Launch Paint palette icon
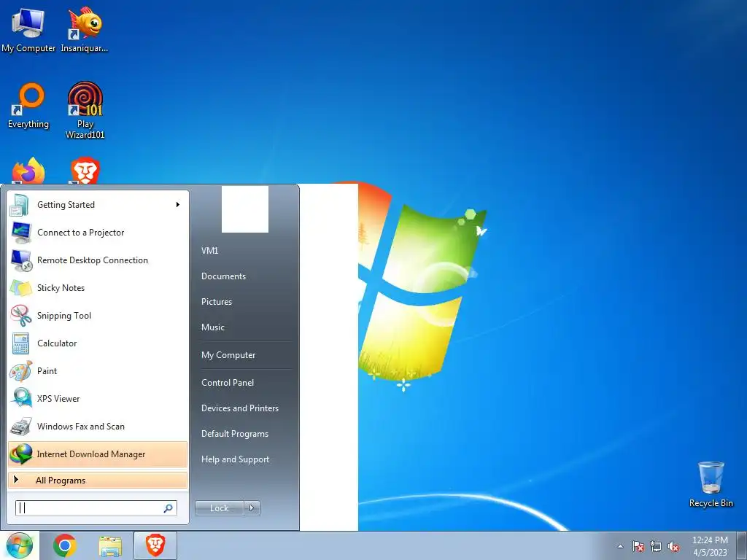The height and width of the screenshot is (560, 747). pyautogui.click(x=20, y=371)
